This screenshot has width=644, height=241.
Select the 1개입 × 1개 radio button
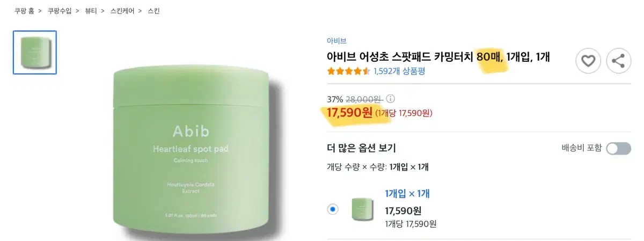tap(333, 209)
